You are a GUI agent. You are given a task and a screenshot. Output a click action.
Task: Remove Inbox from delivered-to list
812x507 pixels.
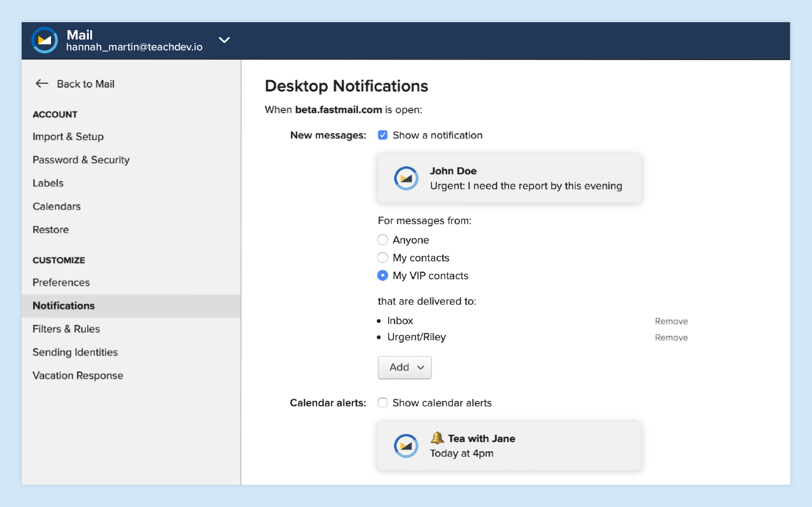pyautogui.click(x=671, y=321)
